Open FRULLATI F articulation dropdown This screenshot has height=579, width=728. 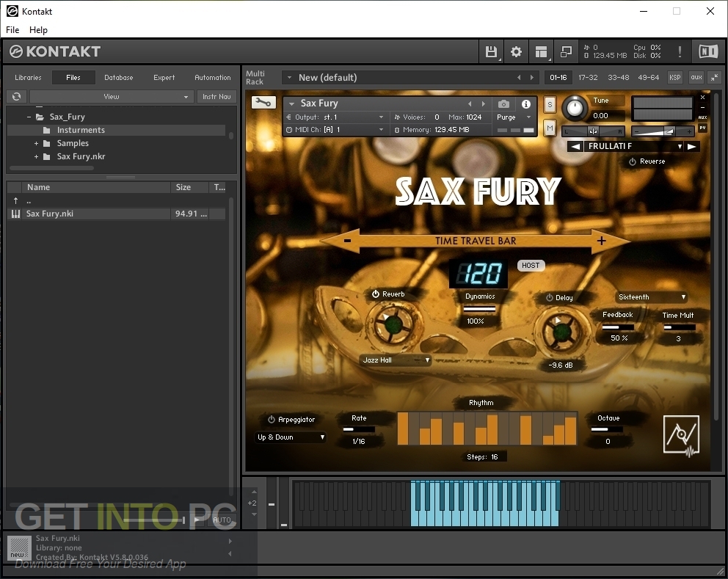(x=634, y=146)
